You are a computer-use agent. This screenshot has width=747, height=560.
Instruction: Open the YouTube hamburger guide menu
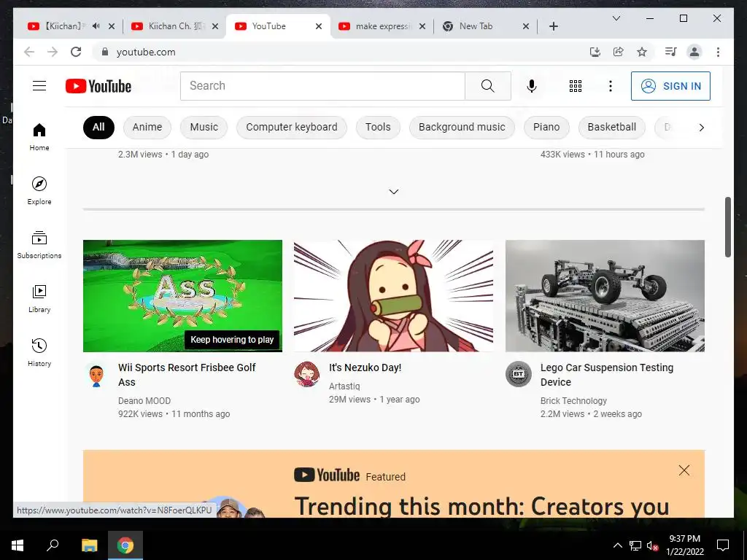(39, 86)
